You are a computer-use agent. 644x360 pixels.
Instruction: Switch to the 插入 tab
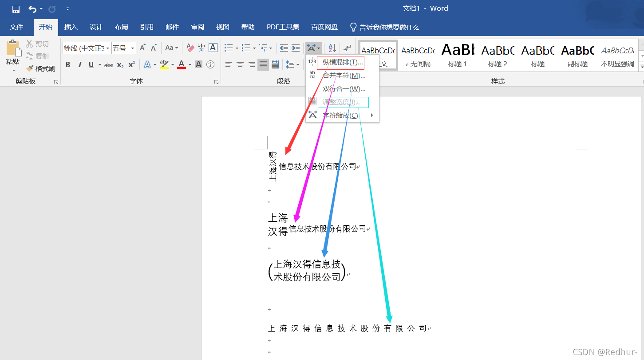(71, 27)
